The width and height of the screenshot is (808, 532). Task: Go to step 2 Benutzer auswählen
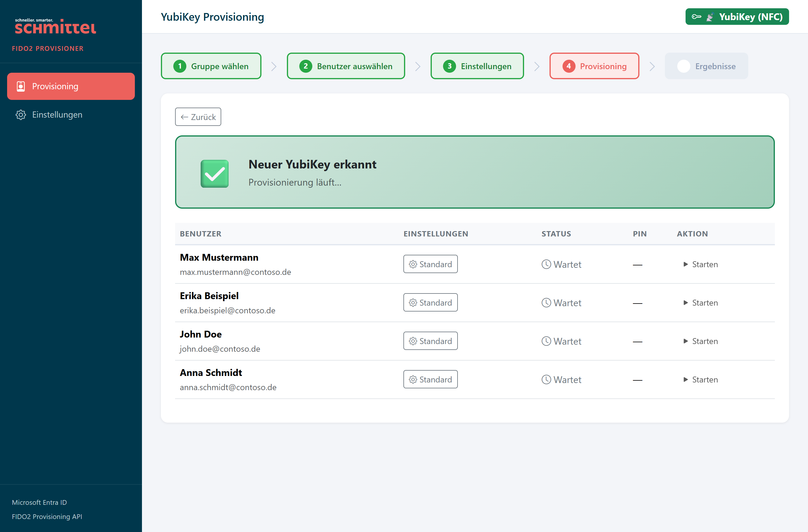click(346, 66)
